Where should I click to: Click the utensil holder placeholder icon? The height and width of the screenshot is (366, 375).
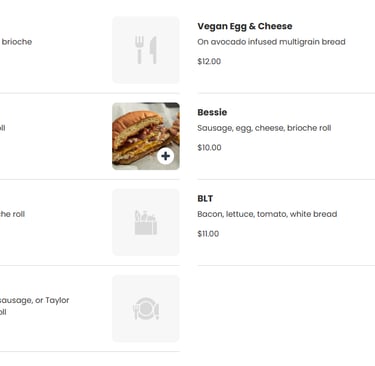point(146,222)
